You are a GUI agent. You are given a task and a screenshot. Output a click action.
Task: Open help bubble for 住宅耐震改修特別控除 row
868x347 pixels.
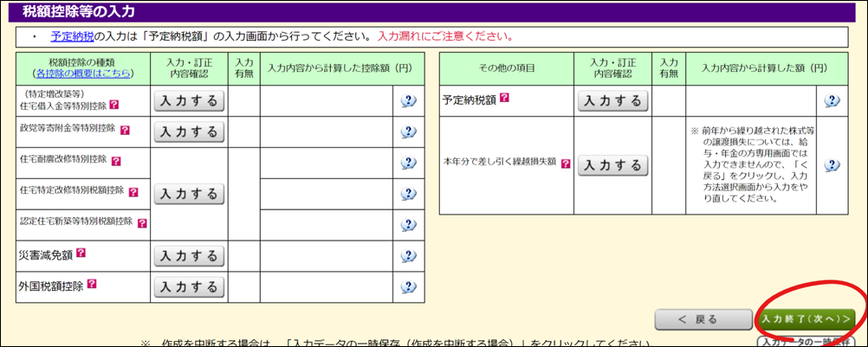coord(408,163)
